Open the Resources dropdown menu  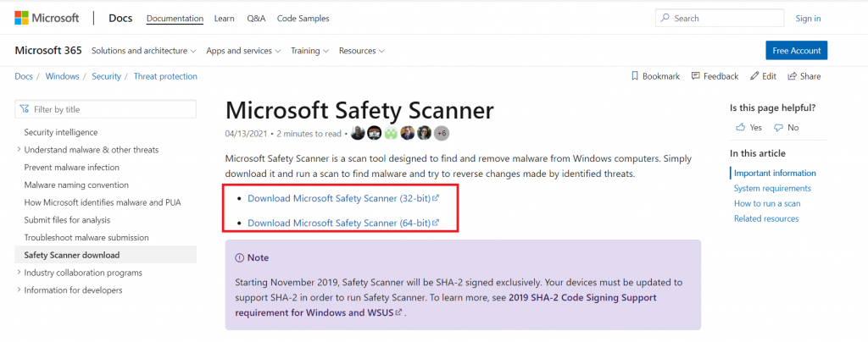point(362,51)
